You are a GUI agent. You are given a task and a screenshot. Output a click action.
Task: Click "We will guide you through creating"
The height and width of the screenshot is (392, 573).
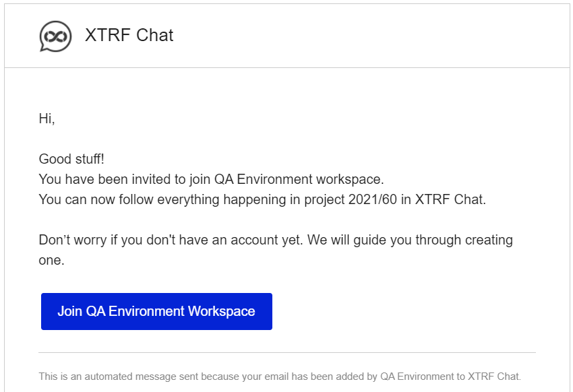click(410, 240)
